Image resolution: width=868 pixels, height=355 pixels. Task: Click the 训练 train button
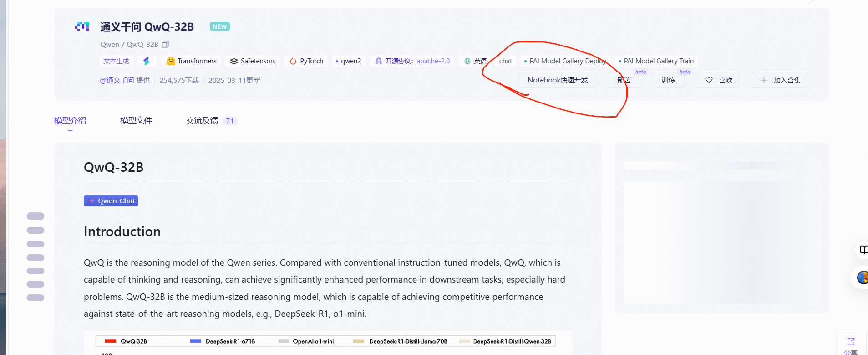coord(668,80)
